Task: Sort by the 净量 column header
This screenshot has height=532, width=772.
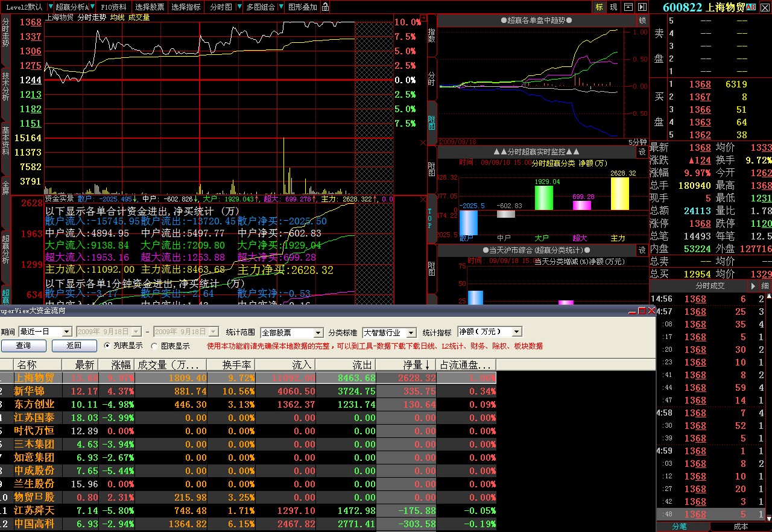Action: tap(416, 365)
